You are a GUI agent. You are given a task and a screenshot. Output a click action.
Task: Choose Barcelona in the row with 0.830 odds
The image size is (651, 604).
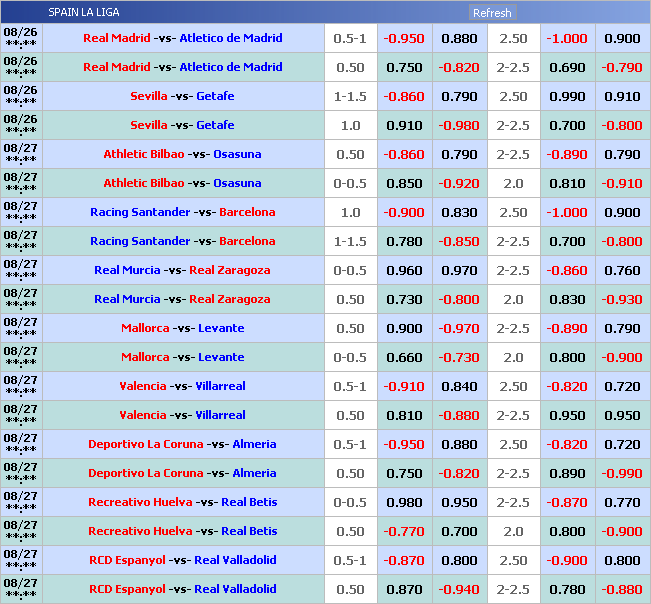[x=247, y=212]
